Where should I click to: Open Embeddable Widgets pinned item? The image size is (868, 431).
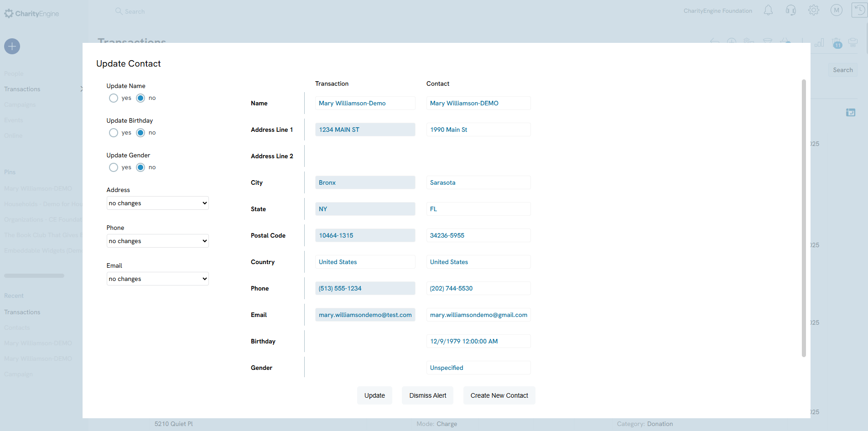(x=43, y=250)
